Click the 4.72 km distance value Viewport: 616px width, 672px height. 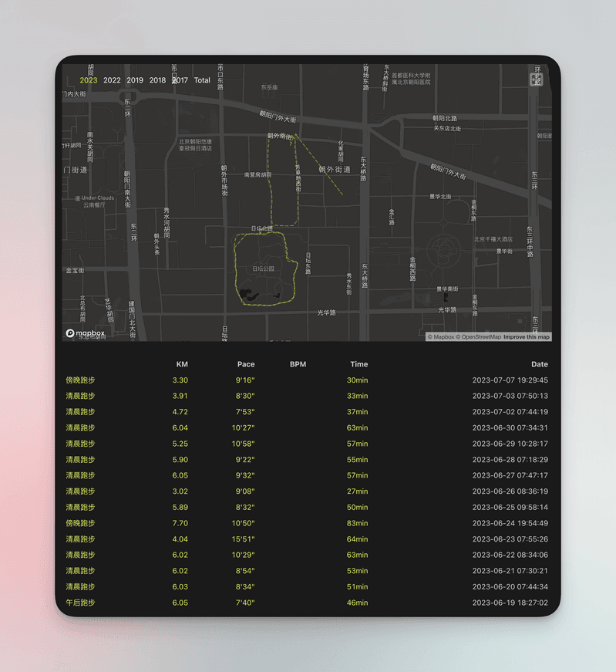180,412
